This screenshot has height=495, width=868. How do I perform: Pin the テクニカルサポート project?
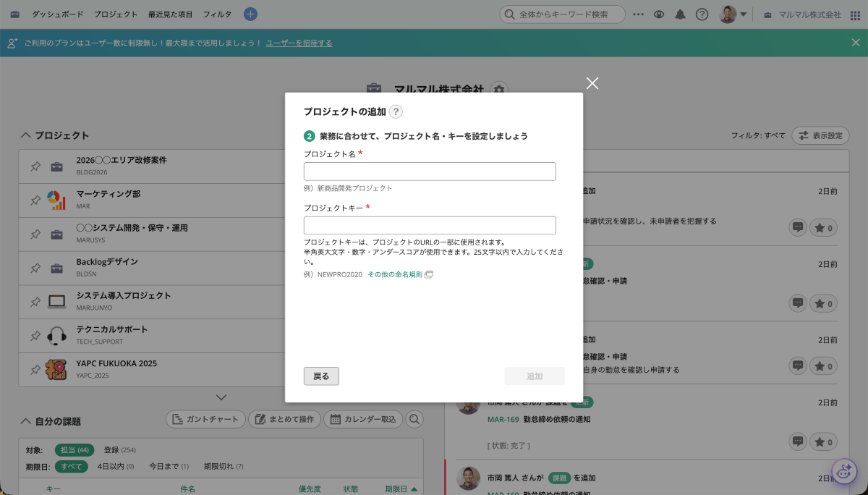35,336
